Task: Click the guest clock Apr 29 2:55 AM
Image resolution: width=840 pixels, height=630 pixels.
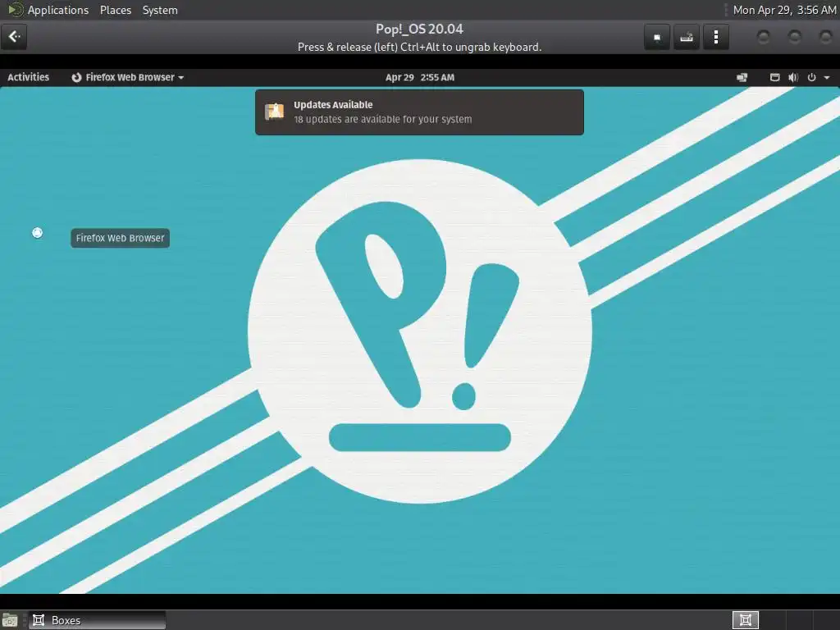Action: point(420,77)
